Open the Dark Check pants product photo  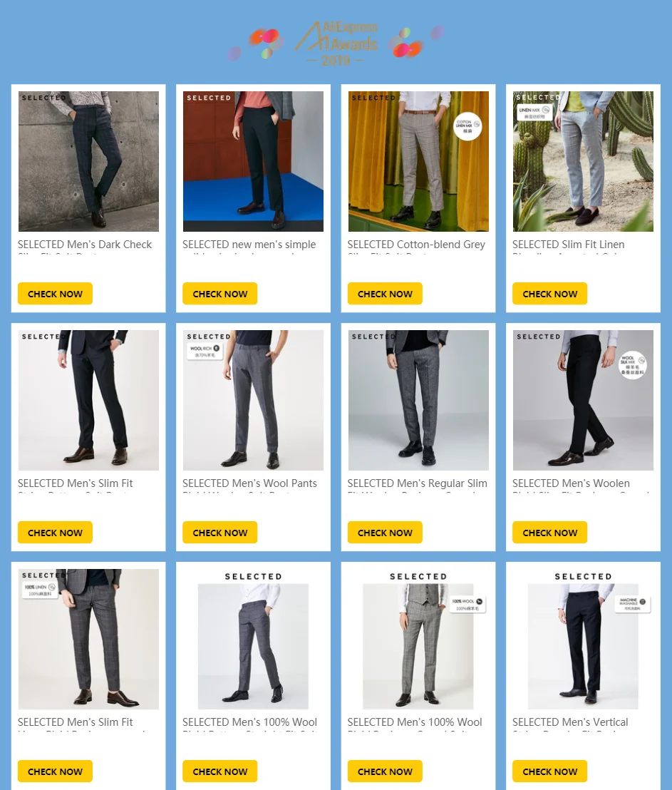88,161
